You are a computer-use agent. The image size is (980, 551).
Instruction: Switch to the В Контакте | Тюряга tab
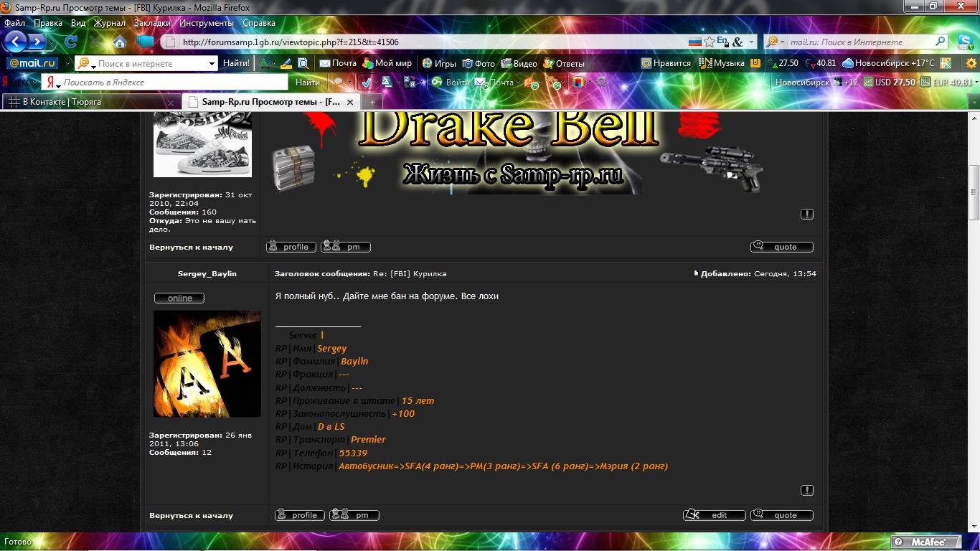coord(91,102)
